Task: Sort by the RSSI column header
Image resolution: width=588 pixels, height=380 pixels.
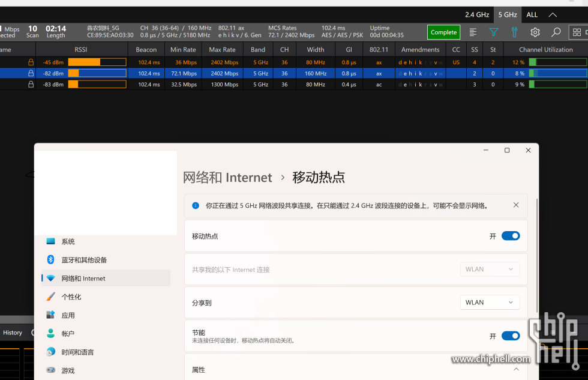Action: tap(81, 49)
